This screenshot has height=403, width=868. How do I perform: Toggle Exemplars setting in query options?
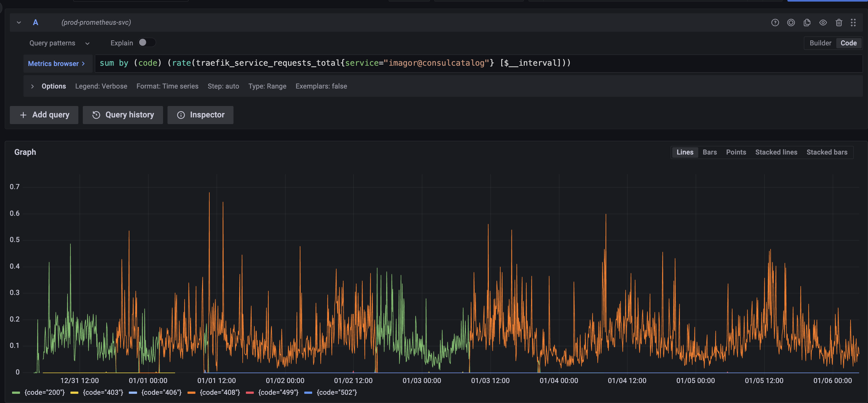tap(321, 86)
